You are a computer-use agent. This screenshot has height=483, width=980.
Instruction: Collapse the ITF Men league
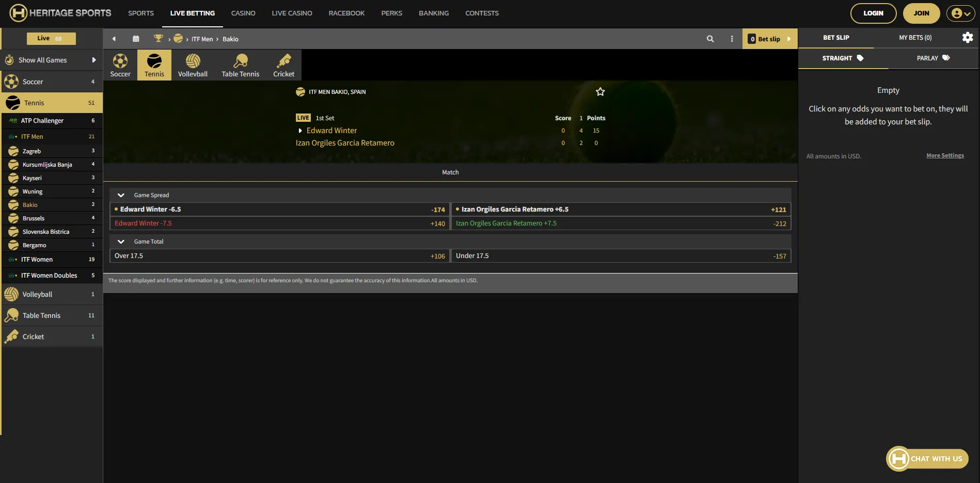[52, 137]
